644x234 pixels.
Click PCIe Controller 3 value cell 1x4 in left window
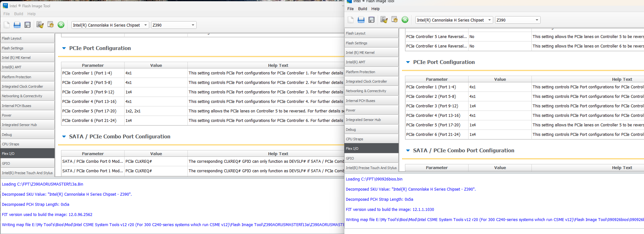tap(156, 92)
